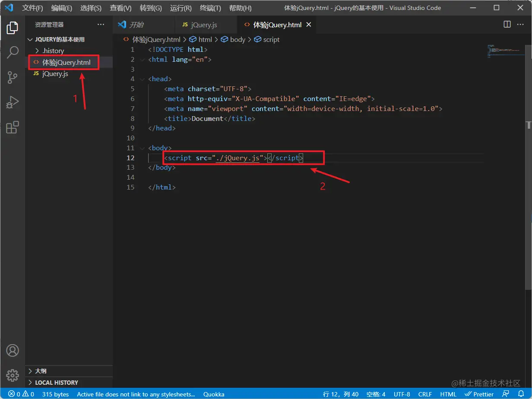Open the Run and Debug view

pyautogui.click(x=13, y=102)
